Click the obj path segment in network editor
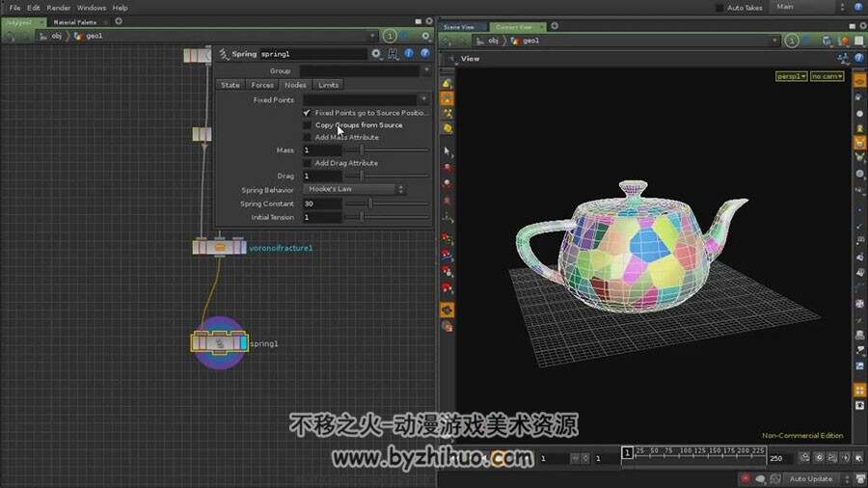 (57, 36)
